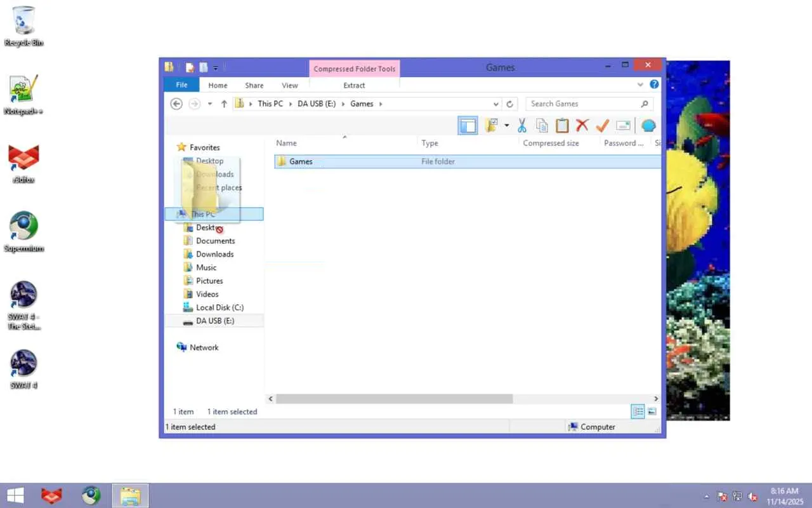Sort by the Compressed size column header

(x=560, y=143)
